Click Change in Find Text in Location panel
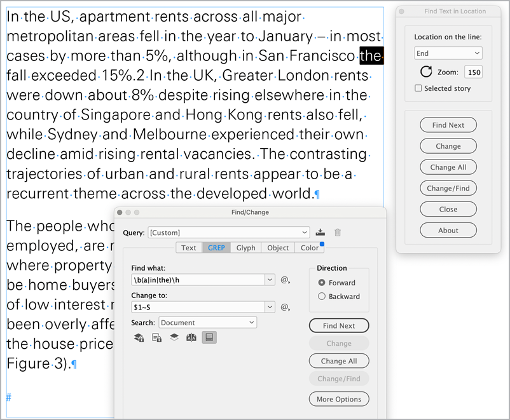 (x=448, y=146)
